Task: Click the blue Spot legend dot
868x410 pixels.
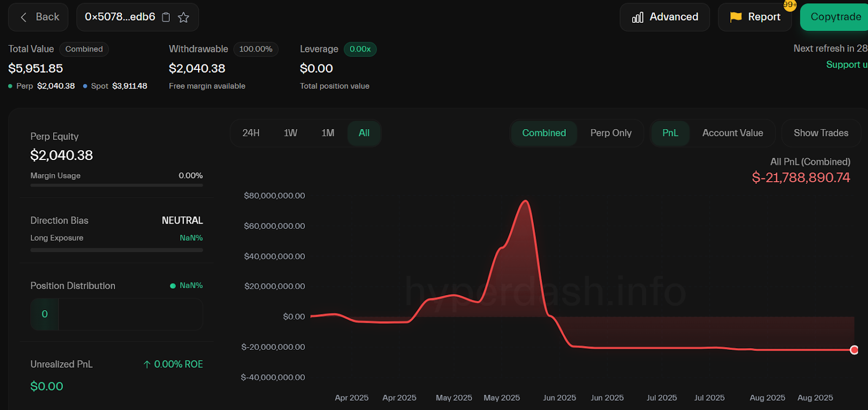Action: pos(85,86)
